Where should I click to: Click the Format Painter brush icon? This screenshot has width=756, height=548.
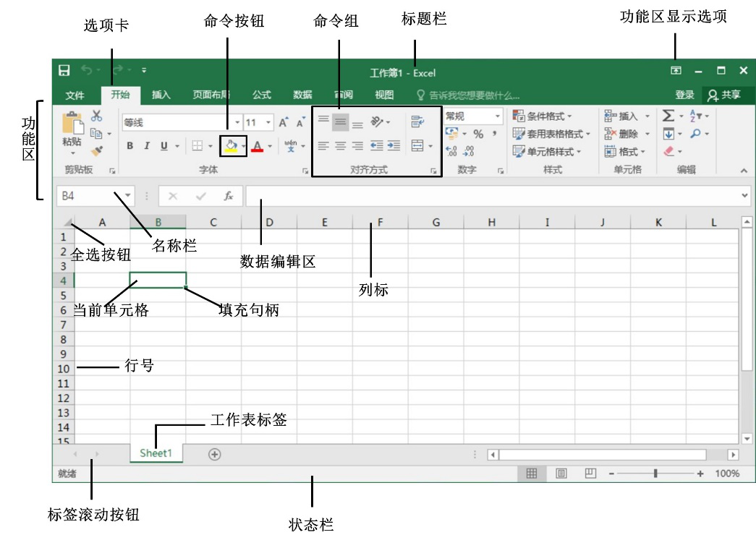tap(97, 150)
